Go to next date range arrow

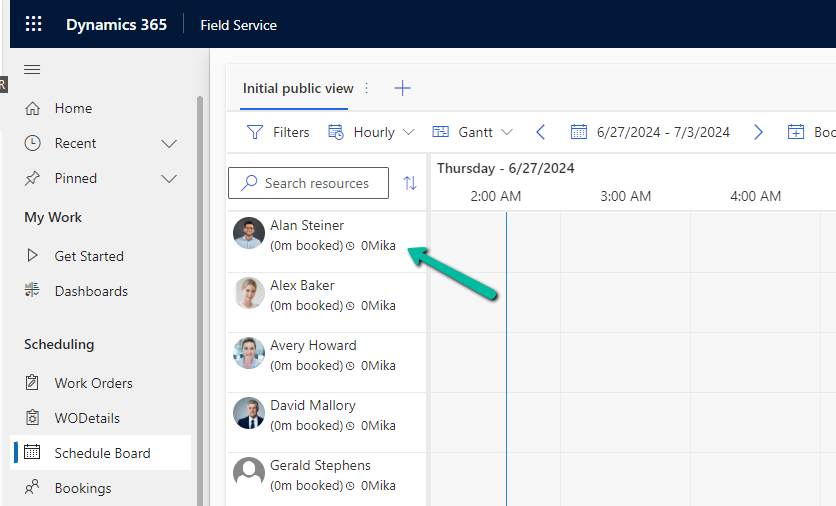click(x=758, y=132)
